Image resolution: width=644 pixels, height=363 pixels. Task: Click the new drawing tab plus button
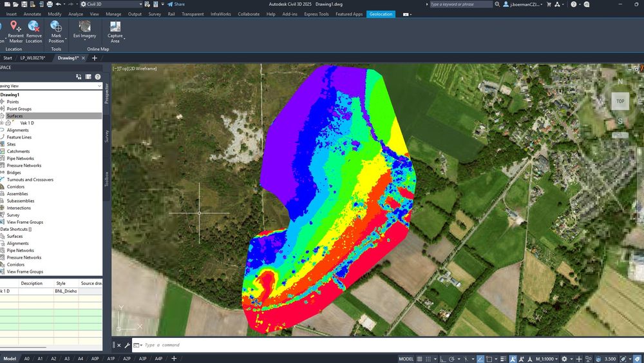point(95,58)
